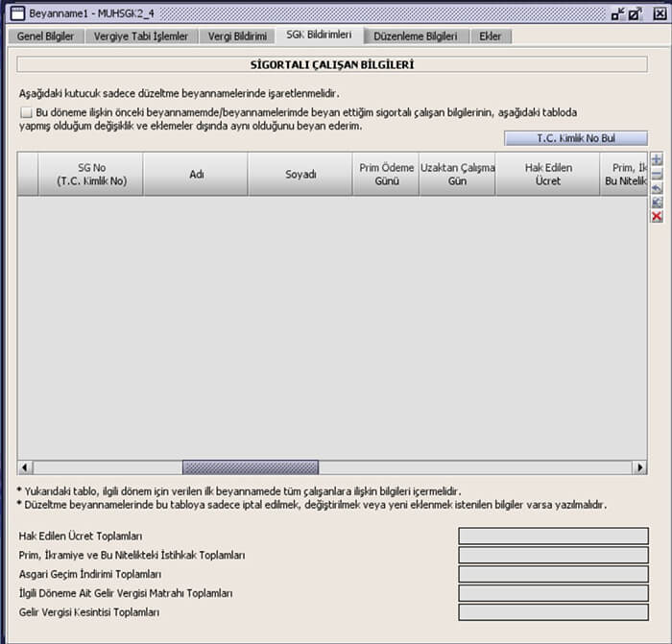Click the Gelir Vergisi Kesintisi Toplamları field
The width and height of the screenshot is (672, 644).
pos(553,612)
